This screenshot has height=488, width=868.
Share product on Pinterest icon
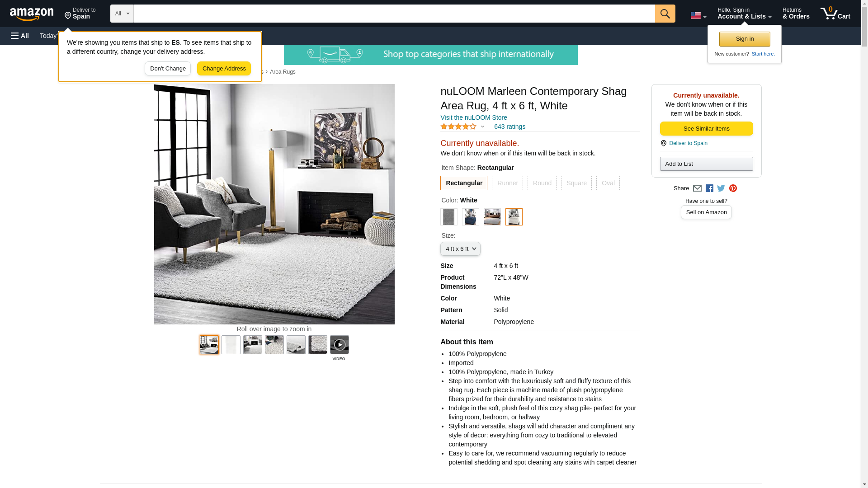(733, 188)
